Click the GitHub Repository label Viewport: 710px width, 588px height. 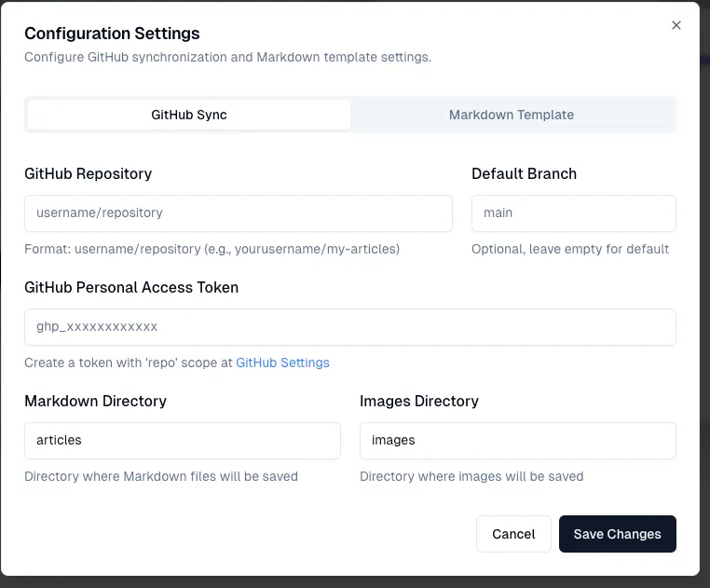point(89,173)
